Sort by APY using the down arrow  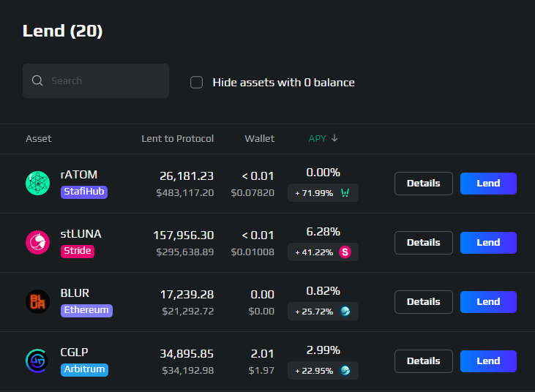334,138
